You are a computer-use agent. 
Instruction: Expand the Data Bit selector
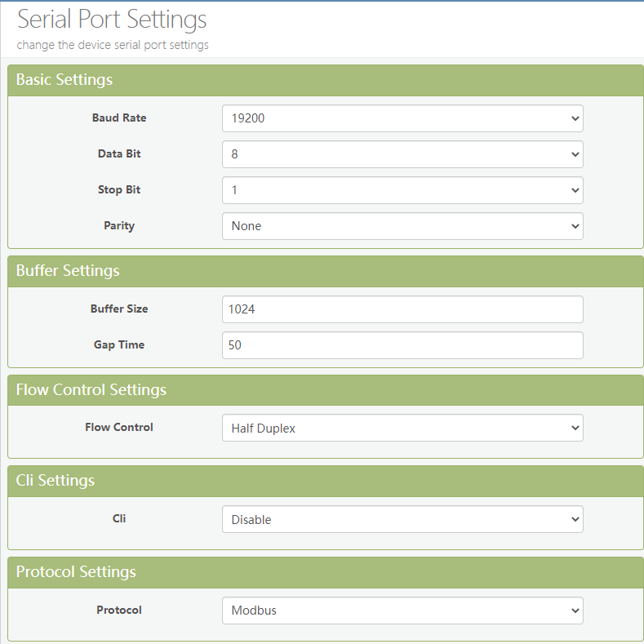pyautogui.click(x=402, y=154)
